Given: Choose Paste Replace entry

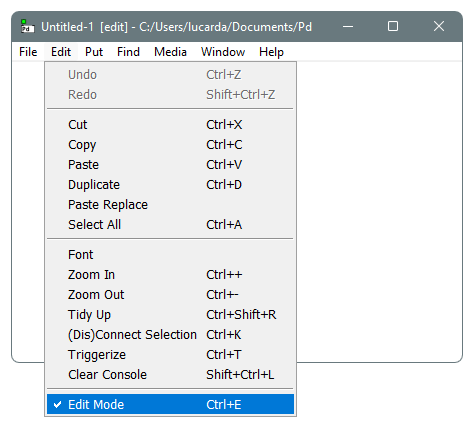Looking at the screenshot, I should (170, 205).
